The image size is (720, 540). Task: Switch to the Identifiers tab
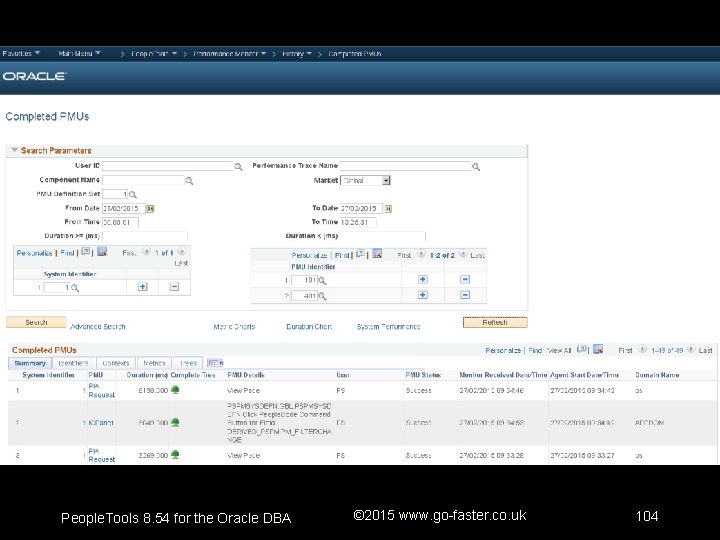[x=73, y=363]
